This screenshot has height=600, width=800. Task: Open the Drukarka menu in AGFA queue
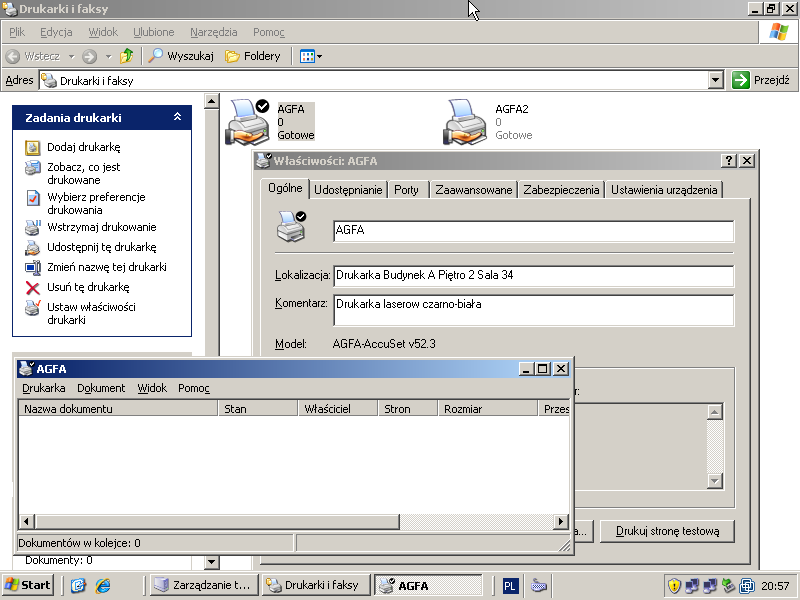(43, 388)
